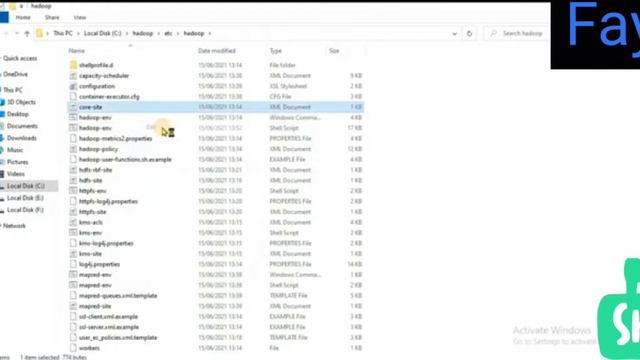Screen dimensions: 640x360
Task: Open Music in navigation pane
Action: (15, 150)
